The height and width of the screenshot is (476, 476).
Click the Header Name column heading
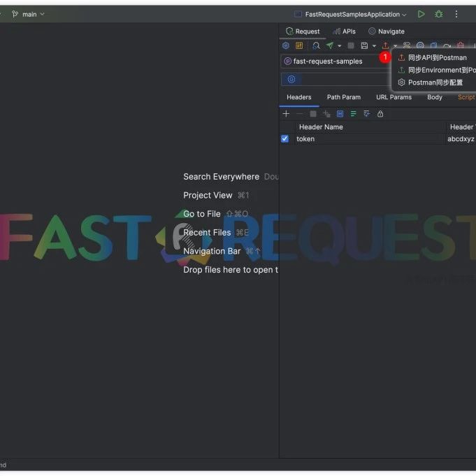tap(321, 127)
